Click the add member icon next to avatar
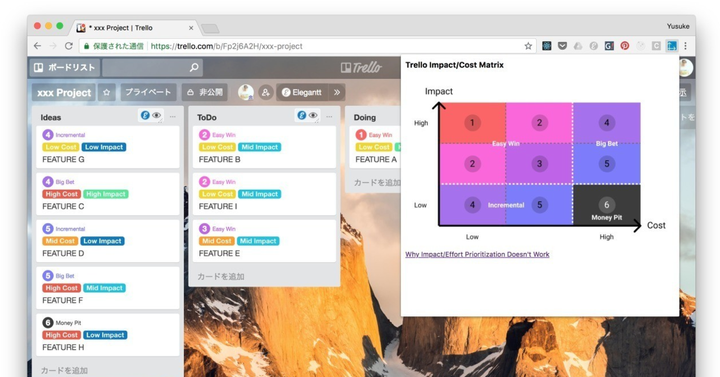The image size is (720, 377). (265, 92)
